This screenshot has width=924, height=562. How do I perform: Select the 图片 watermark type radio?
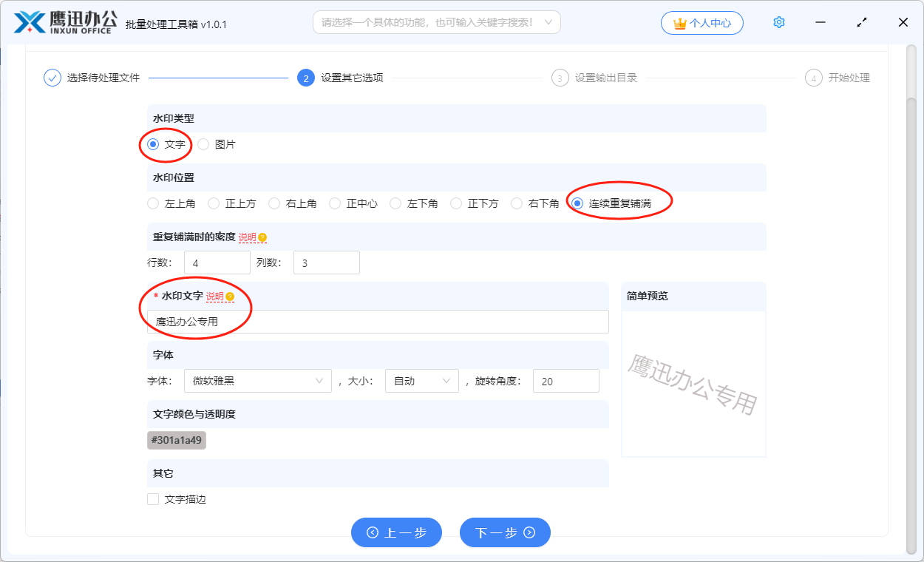point(203,144)
